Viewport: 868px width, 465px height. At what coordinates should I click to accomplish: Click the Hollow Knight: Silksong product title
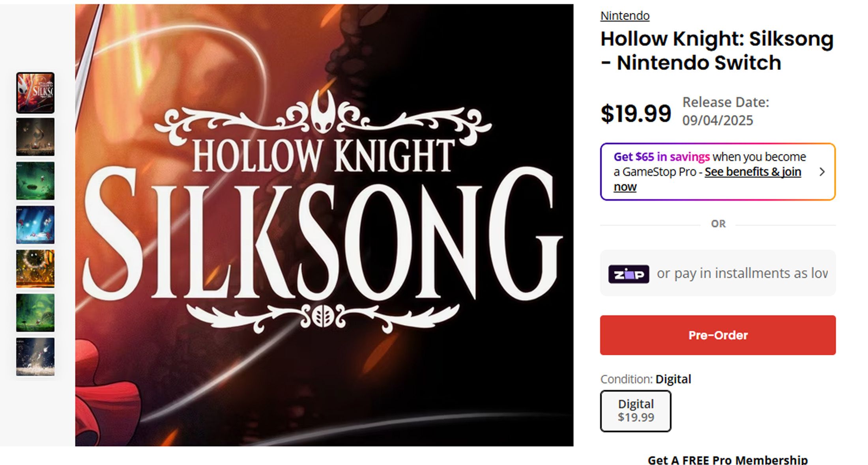pyautogui.click(x=717, y=50)
